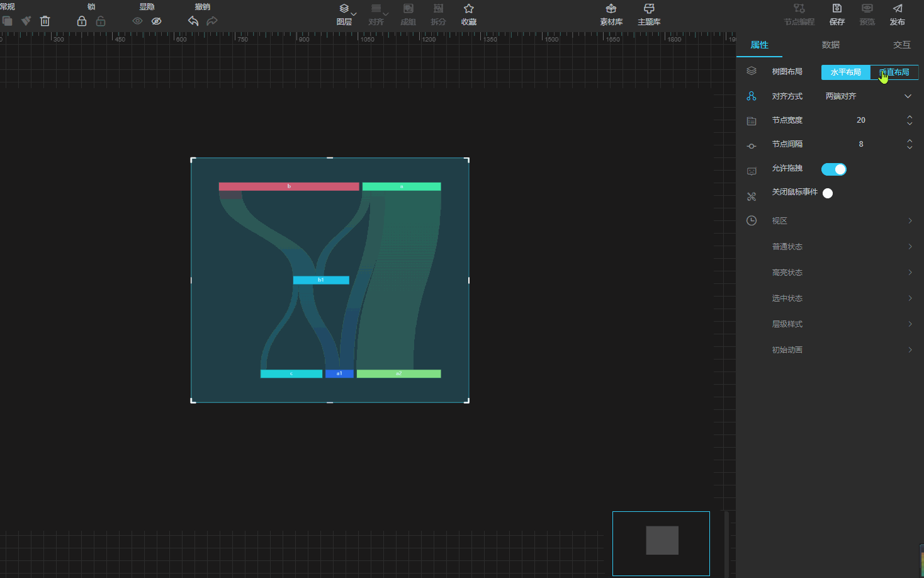Image resolution: width=924 pixels, height=578 pixels.
Task: Toggle the 关闭鼠标事件 switch
Action: point(828,193)
